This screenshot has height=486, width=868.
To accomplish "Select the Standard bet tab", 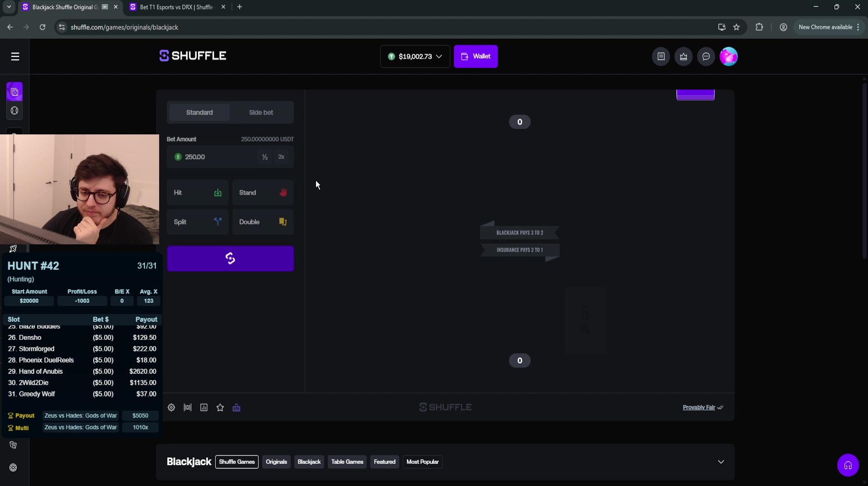I will tap(199, 112).
